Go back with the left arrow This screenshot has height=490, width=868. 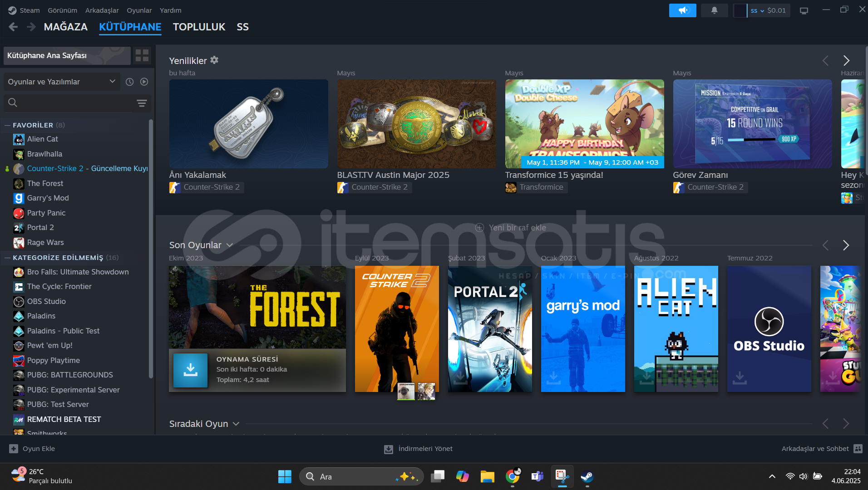point(13,27)
